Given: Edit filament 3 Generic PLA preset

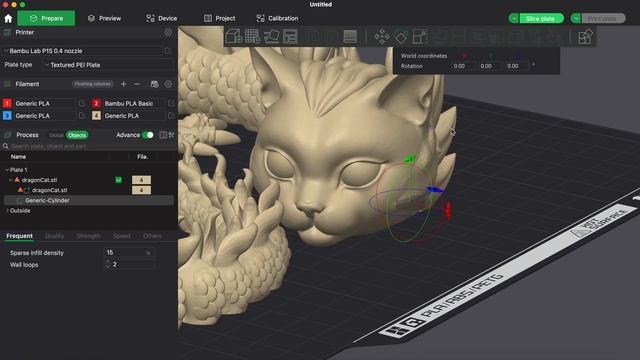Looking at the screenshot, I should (x=82, y=116).
